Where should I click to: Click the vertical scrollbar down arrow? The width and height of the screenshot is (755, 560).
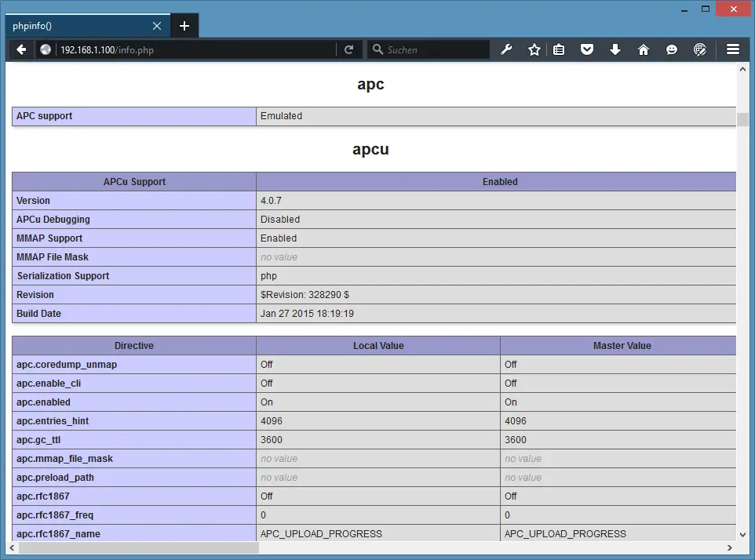point(742,534)
